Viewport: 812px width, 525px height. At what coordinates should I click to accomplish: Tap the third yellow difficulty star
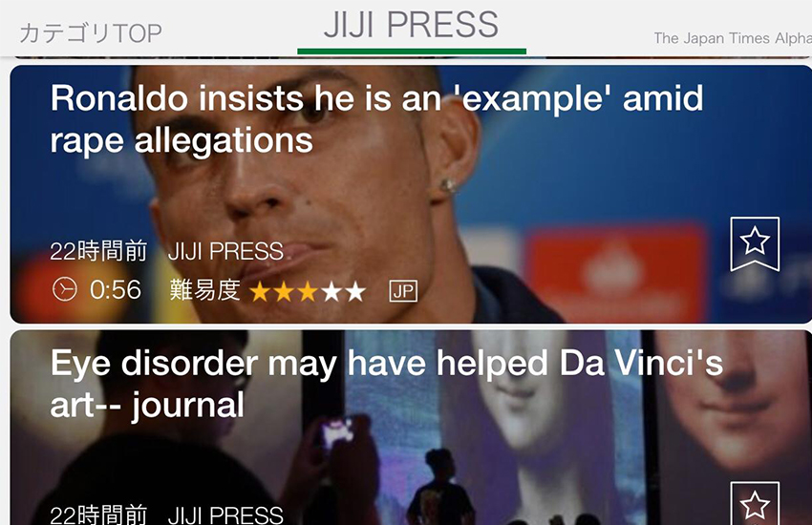308,292
